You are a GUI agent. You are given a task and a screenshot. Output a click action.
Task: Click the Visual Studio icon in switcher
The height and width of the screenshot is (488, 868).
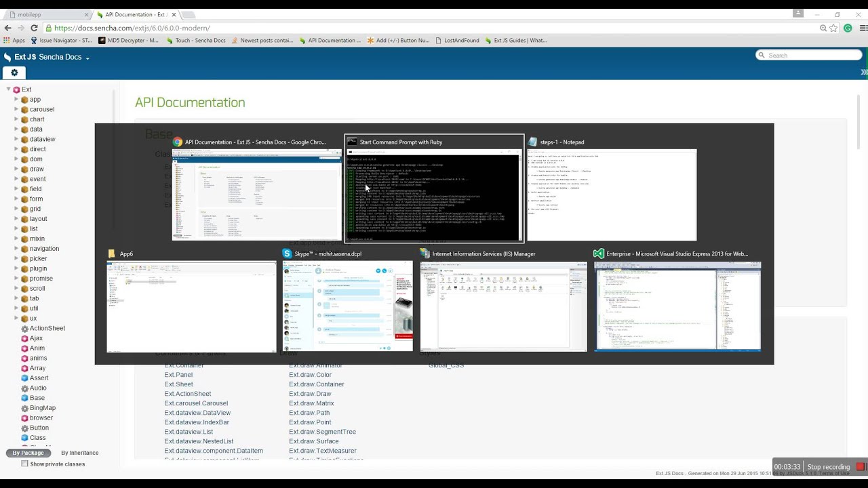pos(599,253)
